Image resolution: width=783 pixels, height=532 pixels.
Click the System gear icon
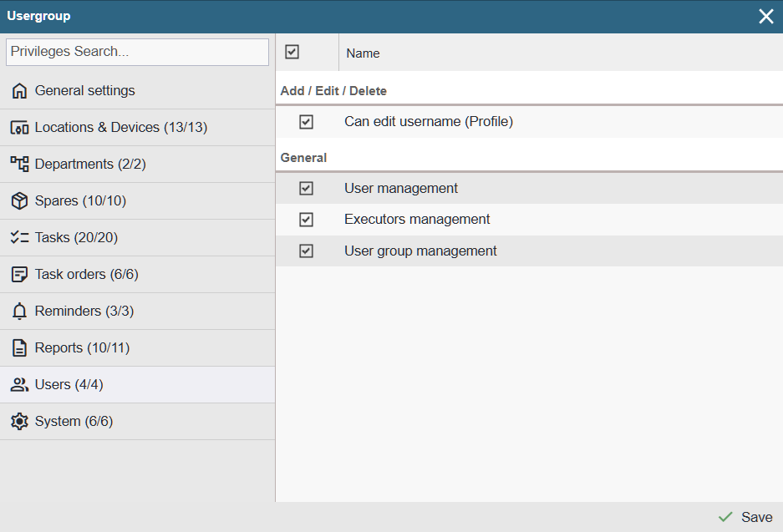(19, 422)
